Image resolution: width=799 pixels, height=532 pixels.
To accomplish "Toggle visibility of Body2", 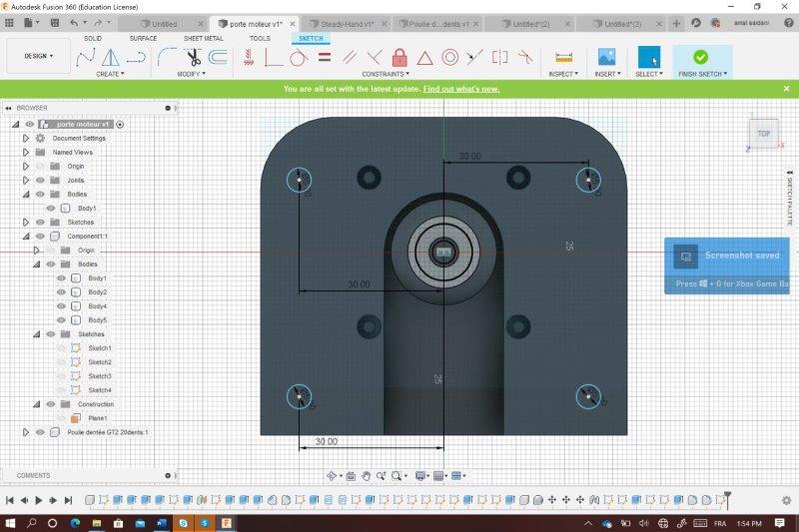I will [x=61, y=292].
